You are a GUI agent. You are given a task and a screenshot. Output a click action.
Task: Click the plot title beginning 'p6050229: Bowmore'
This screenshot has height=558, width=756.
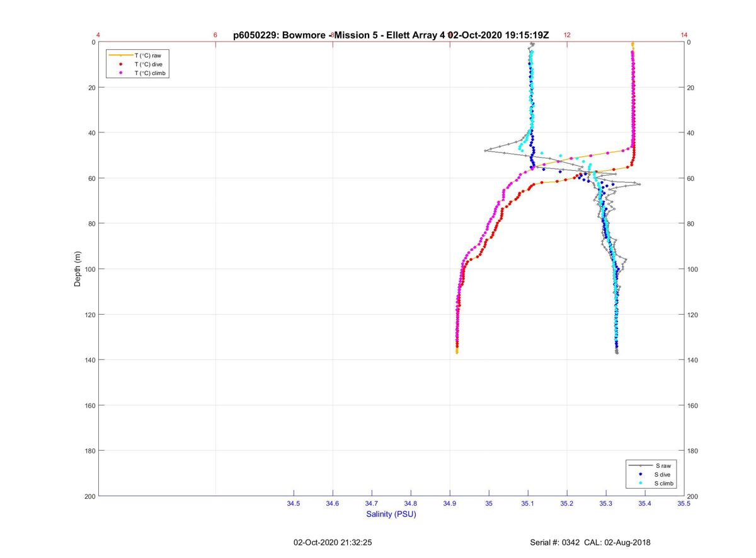[391, 35]
